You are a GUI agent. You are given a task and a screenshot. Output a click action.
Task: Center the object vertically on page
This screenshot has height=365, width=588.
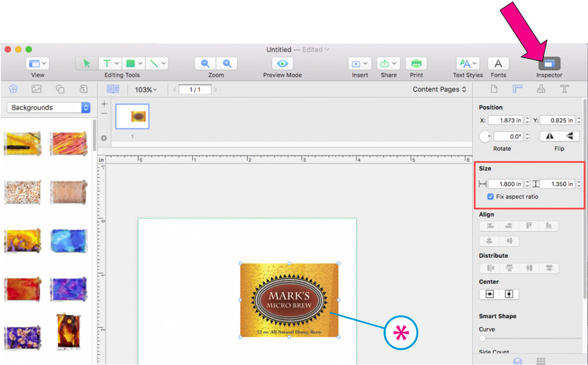[x=509, y=294]
